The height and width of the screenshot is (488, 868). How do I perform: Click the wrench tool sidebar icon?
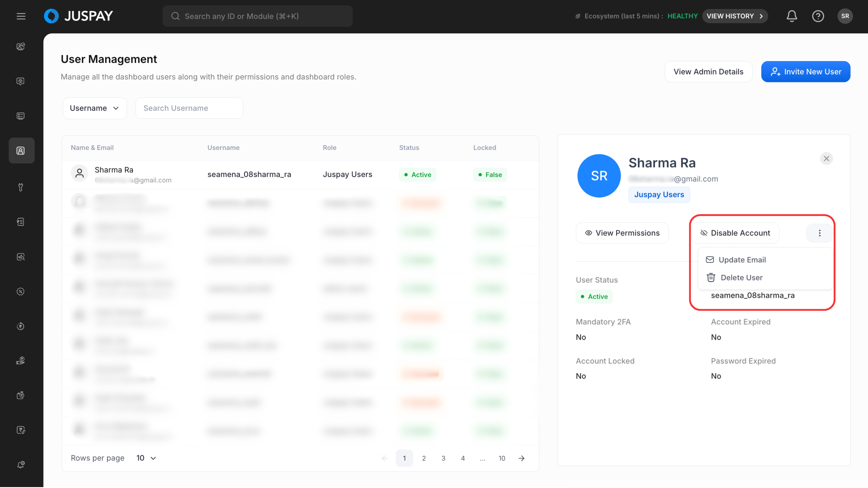pos(21,187)
